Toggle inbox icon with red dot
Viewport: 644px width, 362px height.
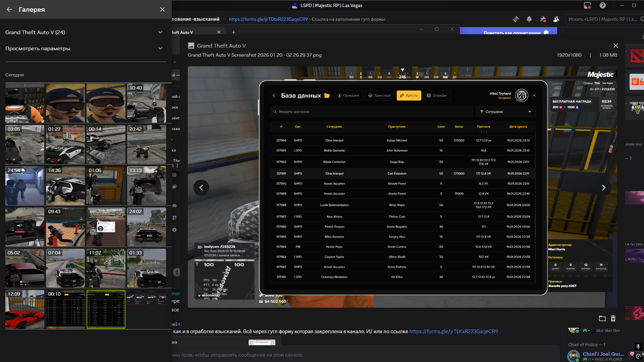pyautogui.click(x=587, y=5)
